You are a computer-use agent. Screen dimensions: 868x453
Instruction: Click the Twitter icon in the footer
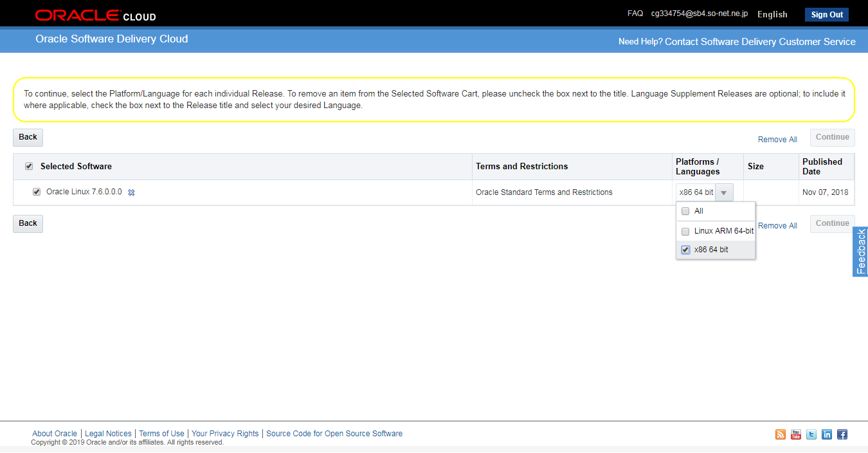[x=811, y=434]
